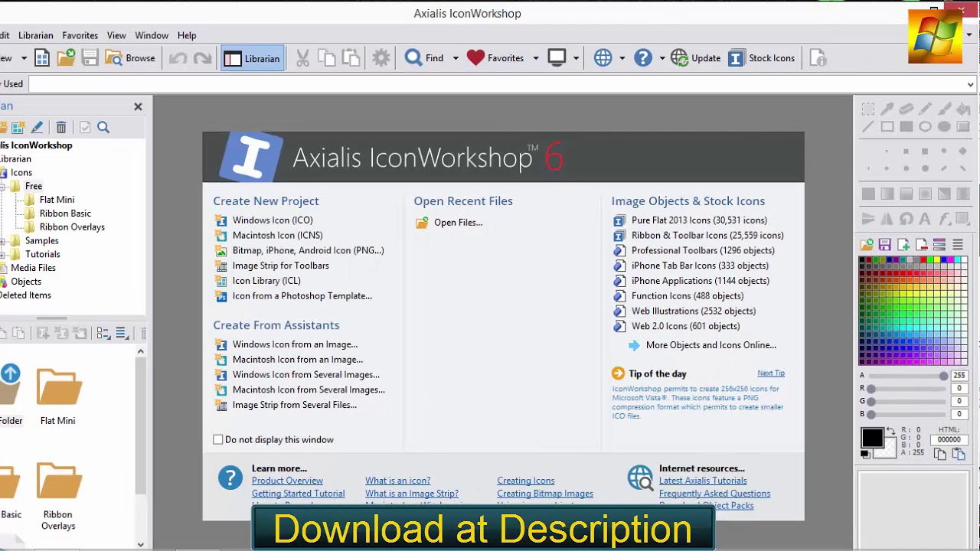Search the library with the magnifier icon
Image resolution: width=980 pixels, height=551 pixels.
[x=103, y=127]
